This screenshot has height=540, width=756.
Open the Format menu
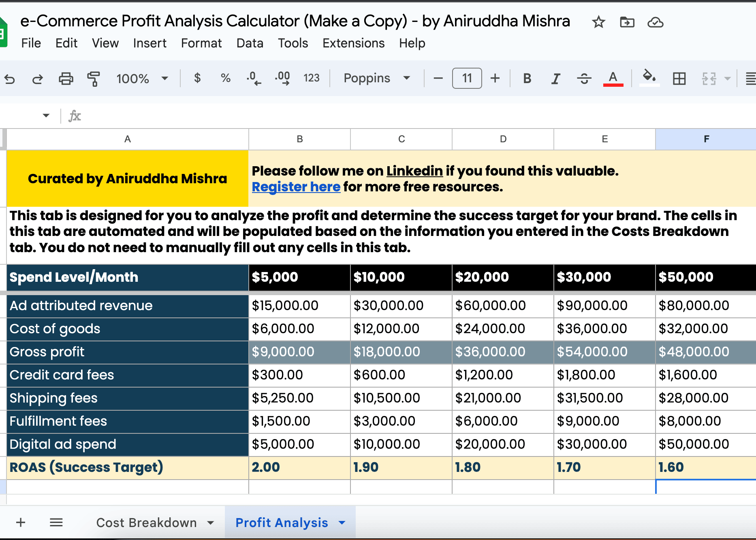pos(201,43)
